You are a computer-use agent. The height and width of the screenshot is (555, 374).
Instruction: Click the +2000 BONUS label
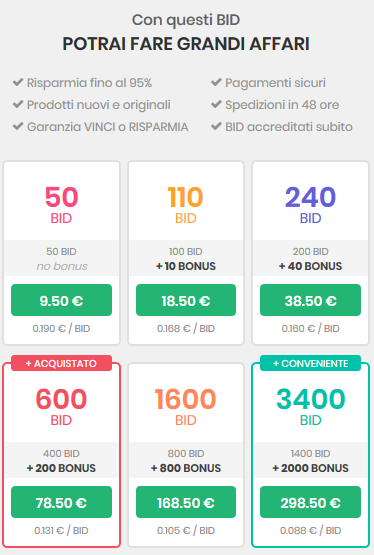310,468
